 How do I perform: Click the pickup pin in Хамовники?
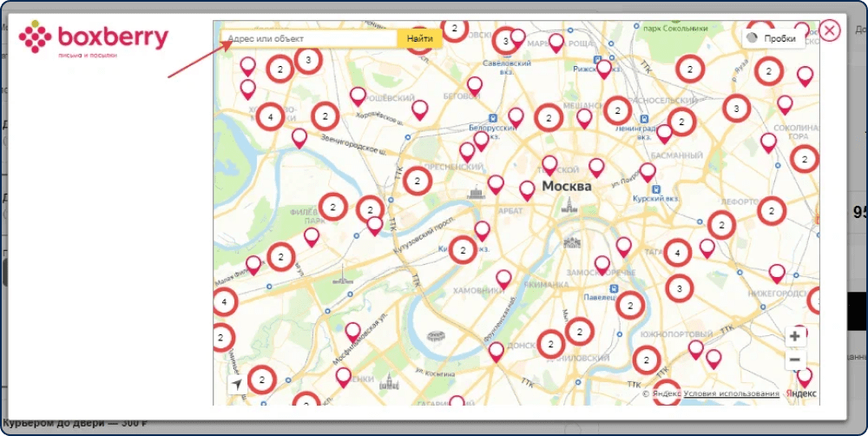503,279
